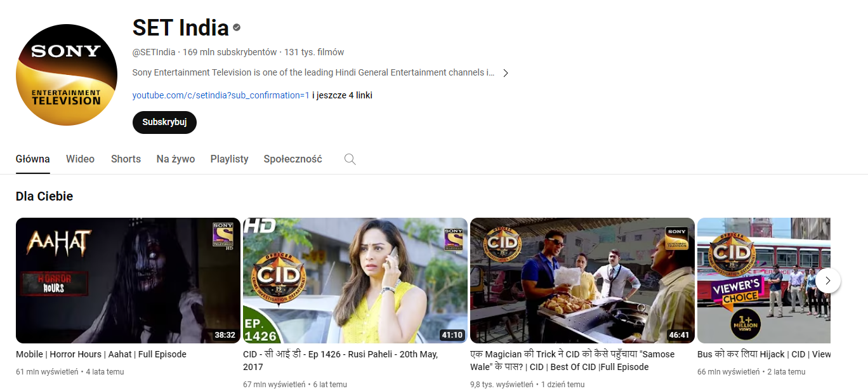Click the SET India channel avatar logo
The width and height of the screenshot is (868, 391).
click(67, 76)
